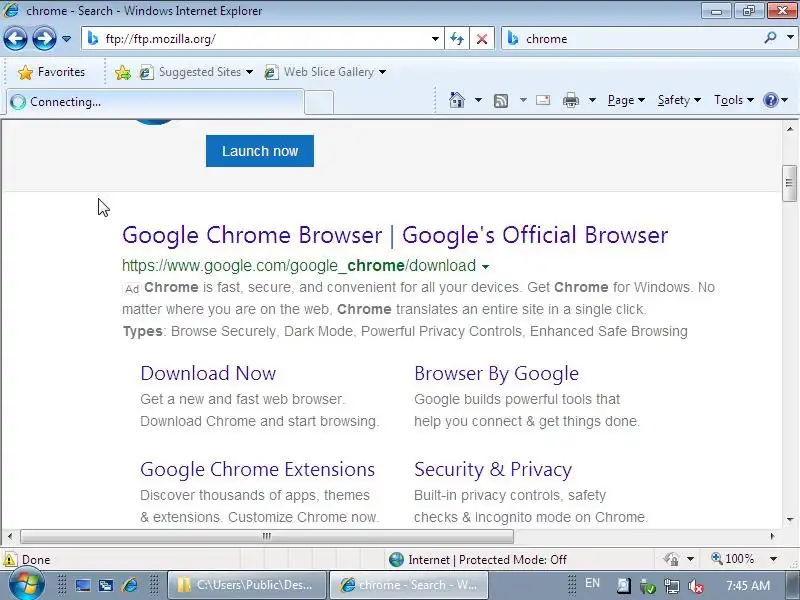
Task: Open the Help question mark menu
Action: (776, 100)
